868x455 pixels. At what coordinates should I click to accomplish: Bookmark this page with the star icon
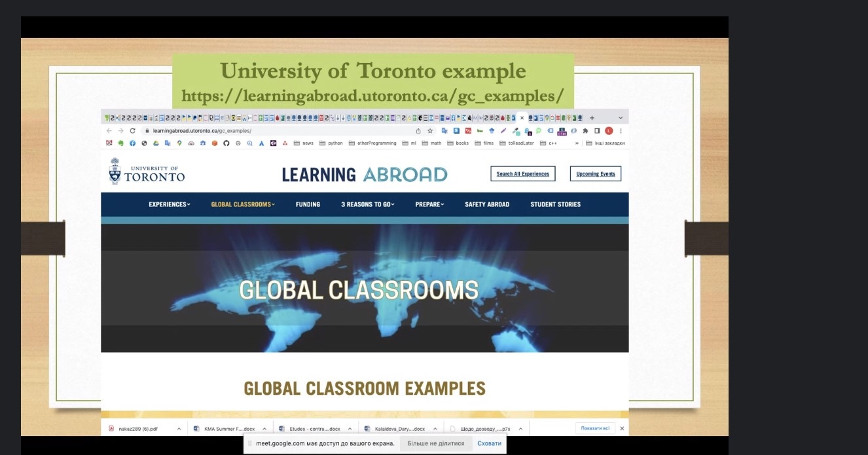click(x=430, y=131)
